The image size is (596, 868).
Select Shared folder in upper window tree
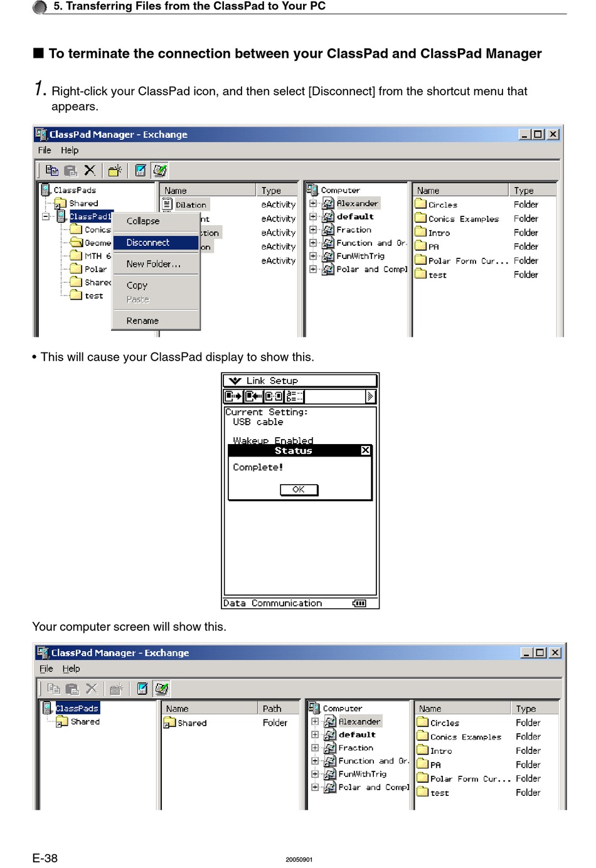[x=83, y=203]
